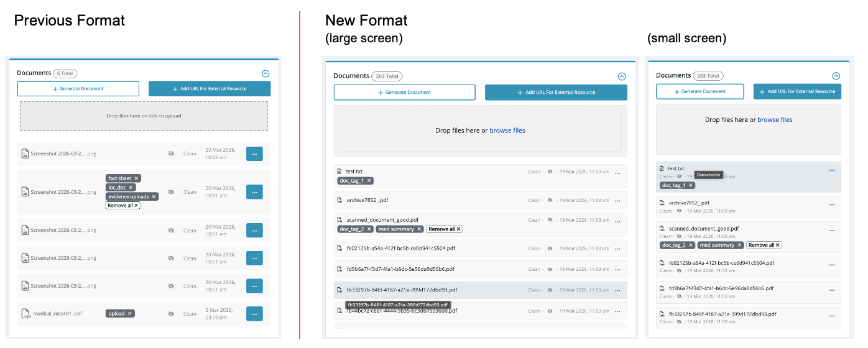Open the '...' menu for the 10:52 am Screenshot
The image size is (868, 348).
click(x=254, y=153)
